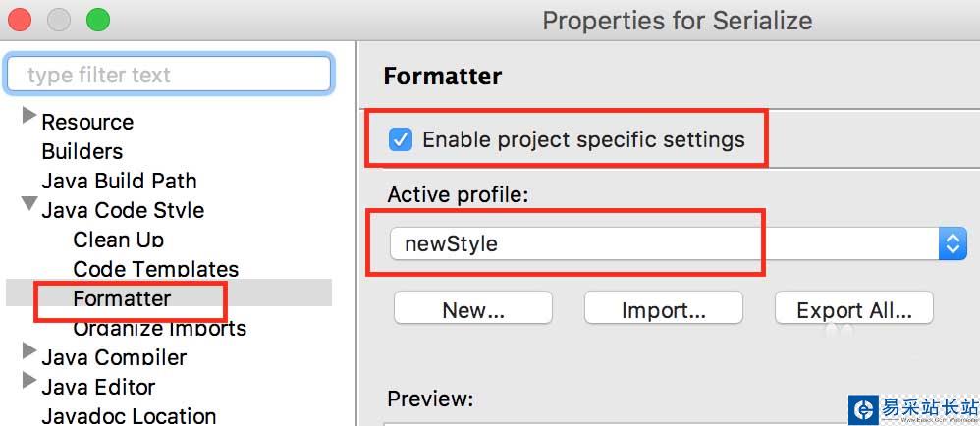Select Formatter in the tree

point(122,298)
